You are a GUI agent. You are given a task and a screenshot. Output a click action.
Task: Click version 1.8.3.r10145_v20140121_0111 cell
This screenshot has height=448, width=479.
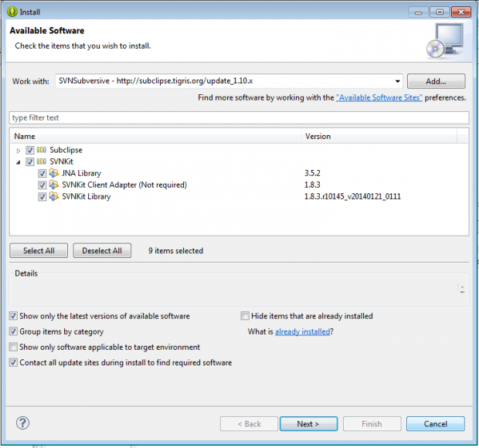click(x=352, y=196)
